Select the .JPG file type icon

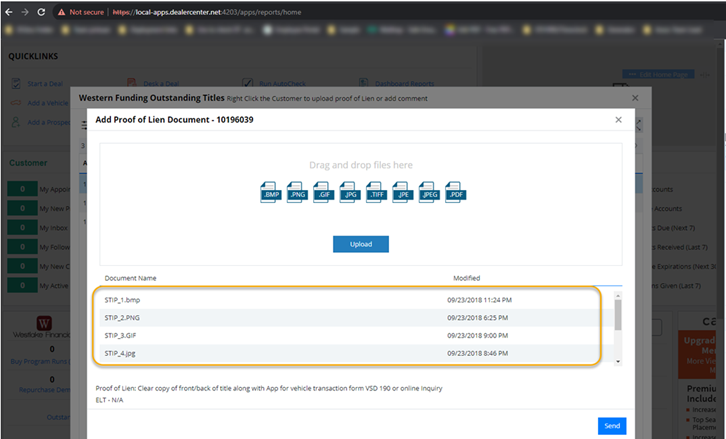(350, 192)
